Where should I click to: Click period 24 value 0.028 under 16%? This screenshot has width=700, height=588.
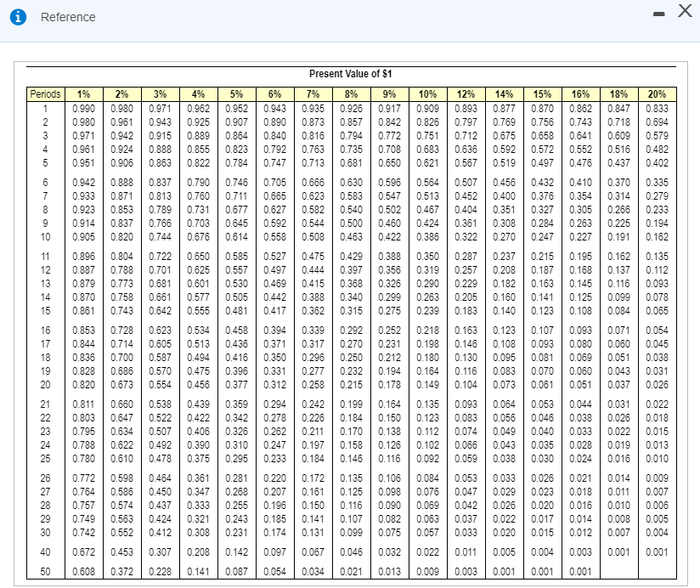581,445
